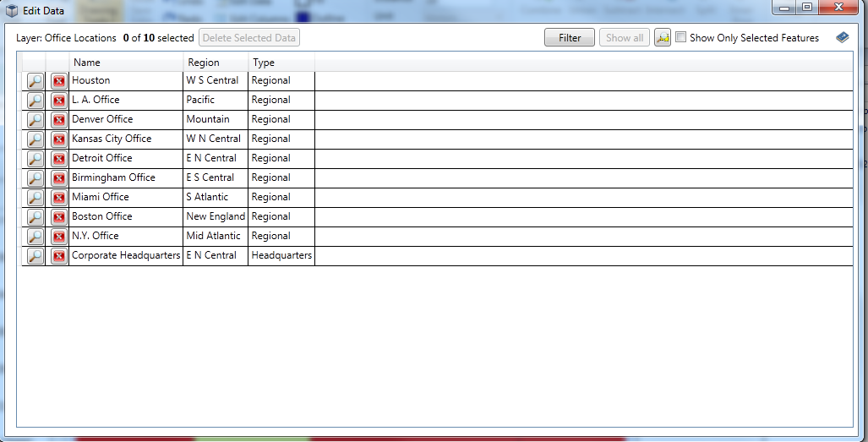Zoom to the N.Y. Office location
Viewport: 868px width, 442px height.
tap(35, 237)
